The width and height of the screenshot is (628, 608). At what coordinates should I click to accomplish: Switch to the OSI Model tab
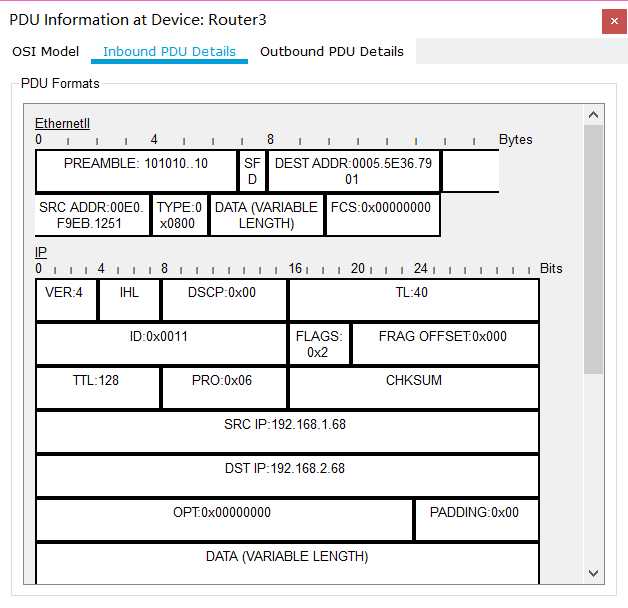pyautogui.click(x=46, y=52)
